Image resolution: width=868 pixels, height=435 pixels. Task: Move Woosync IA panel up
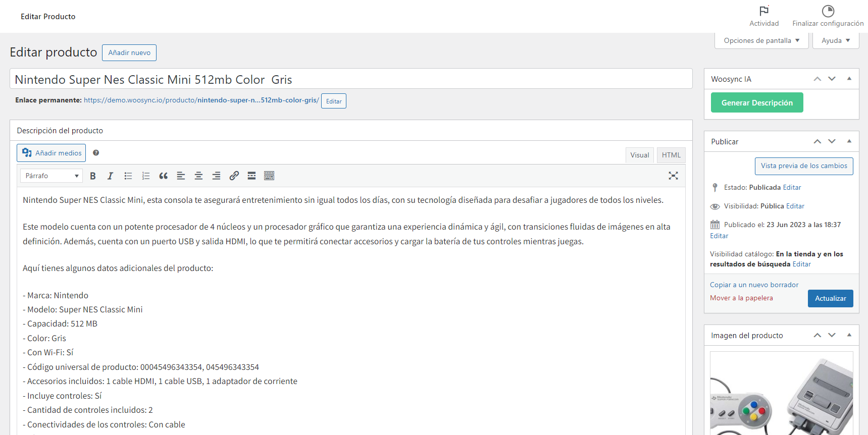tap(818, 79)
